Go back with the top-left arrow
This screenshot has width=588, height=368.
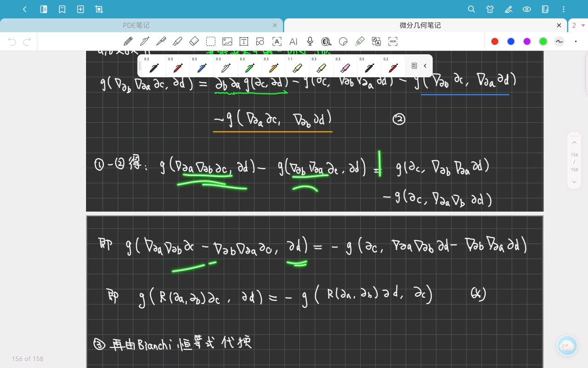[x=25, y=9]
